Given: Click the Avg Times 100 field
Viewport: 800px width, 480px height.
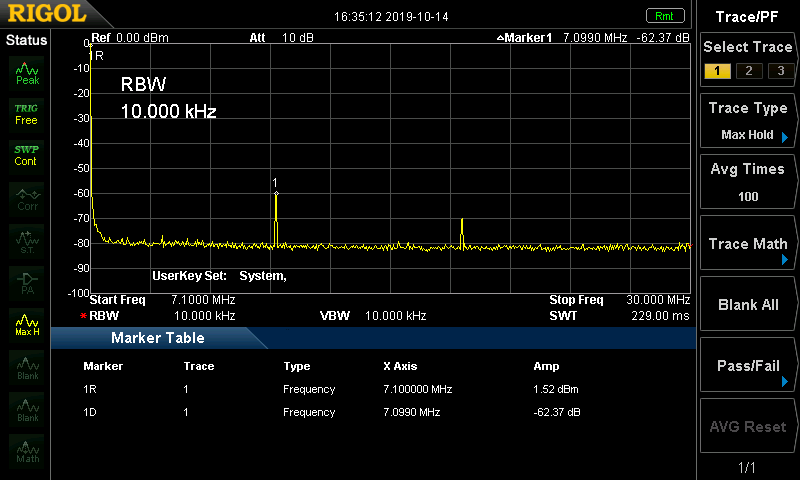Looking at the screenshot, I should pos(747,182).
